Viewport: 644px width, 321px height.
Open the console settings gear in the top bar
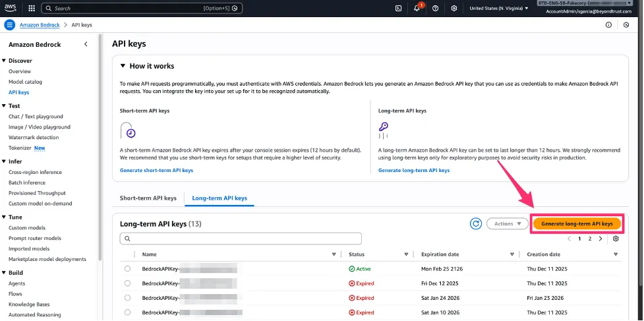pyautogui.click(x=454, y=8)
